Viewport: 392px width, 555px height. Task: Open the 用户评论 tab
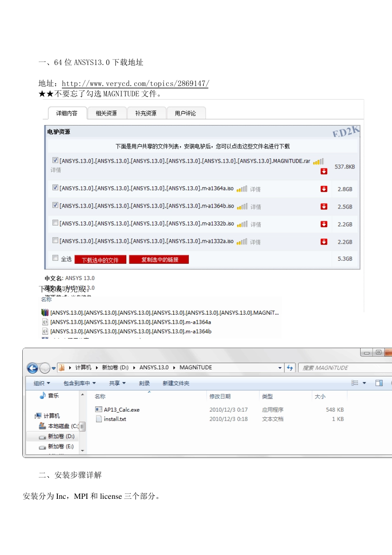(x=185, y=113)
